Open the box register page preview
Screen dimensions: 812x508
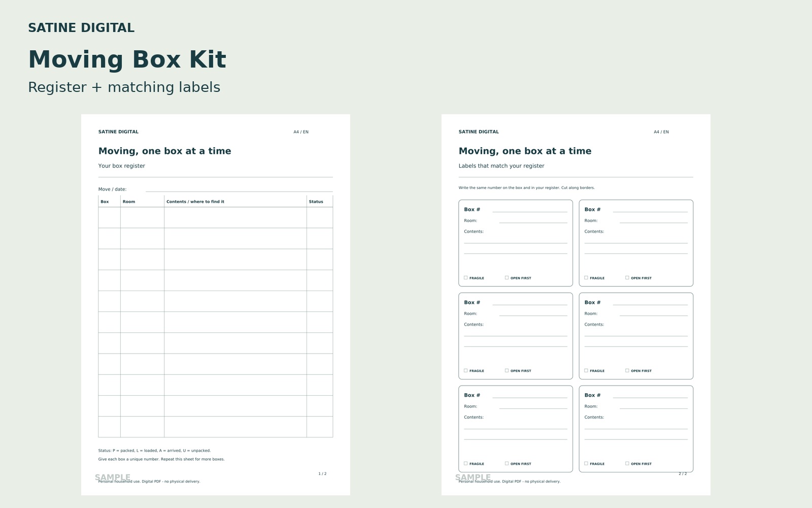[x=216, y=305]
